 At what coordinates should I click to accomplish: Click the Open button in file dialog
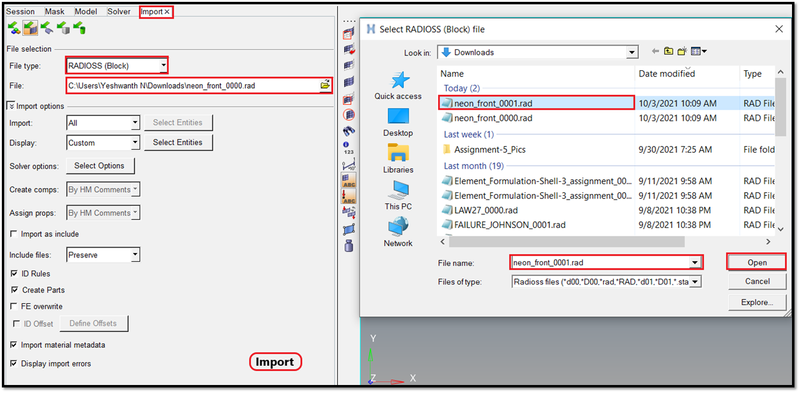pos(757,262)
